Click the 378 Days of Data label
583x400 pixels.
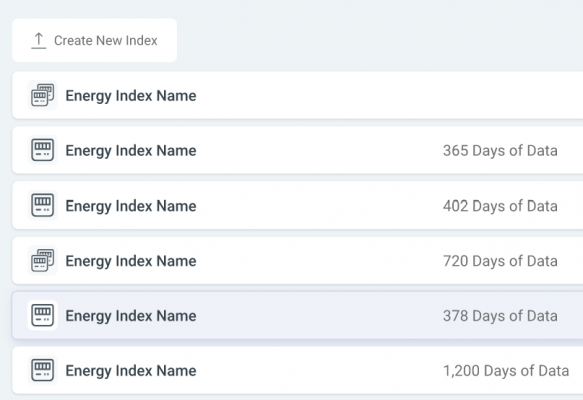tap(500, 316)
